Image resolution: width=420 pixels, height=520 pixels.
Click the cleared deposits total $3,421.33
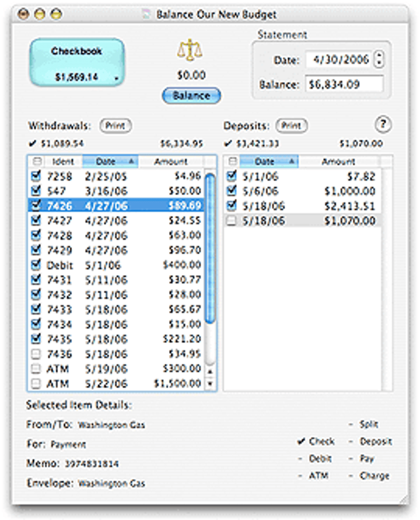(257, 143)
